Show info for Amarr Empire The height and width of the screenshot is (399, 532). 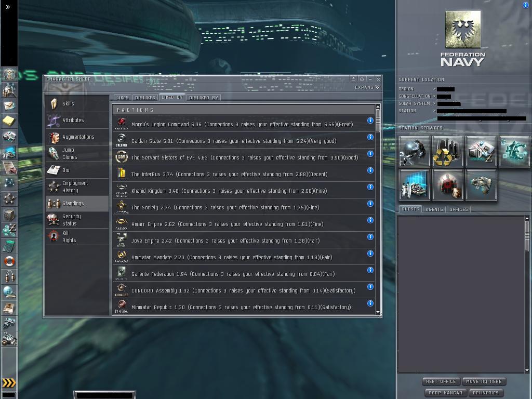coord(370,220)
